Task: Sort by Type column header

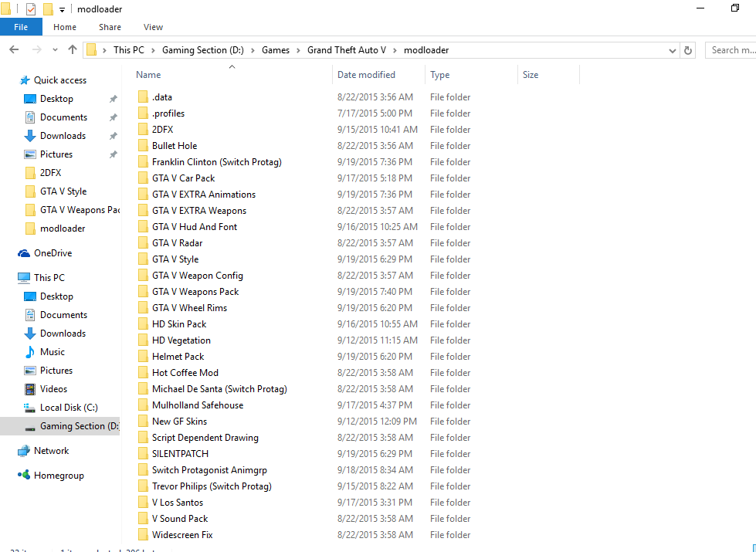Action: click(x=439, y=75)
